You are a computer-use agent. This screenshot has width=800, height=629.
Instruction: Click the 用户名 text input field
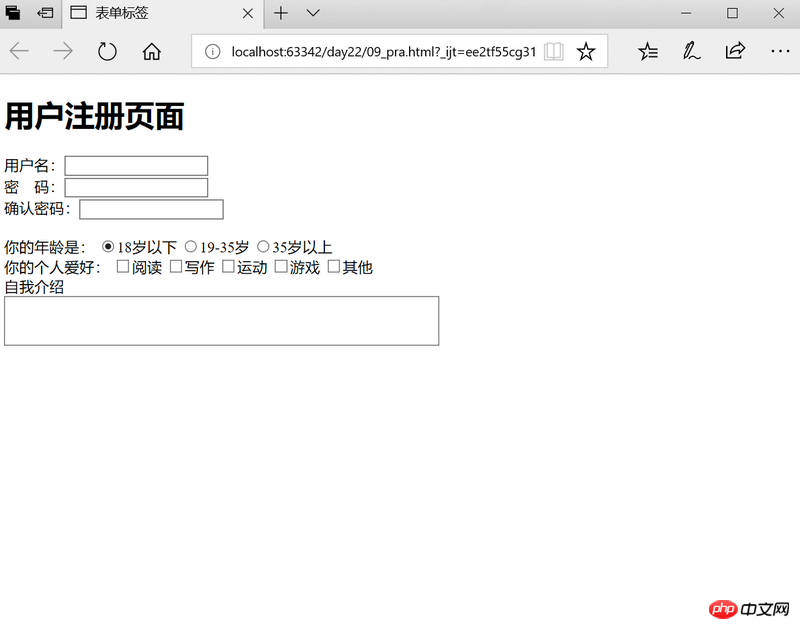(135, 165)
